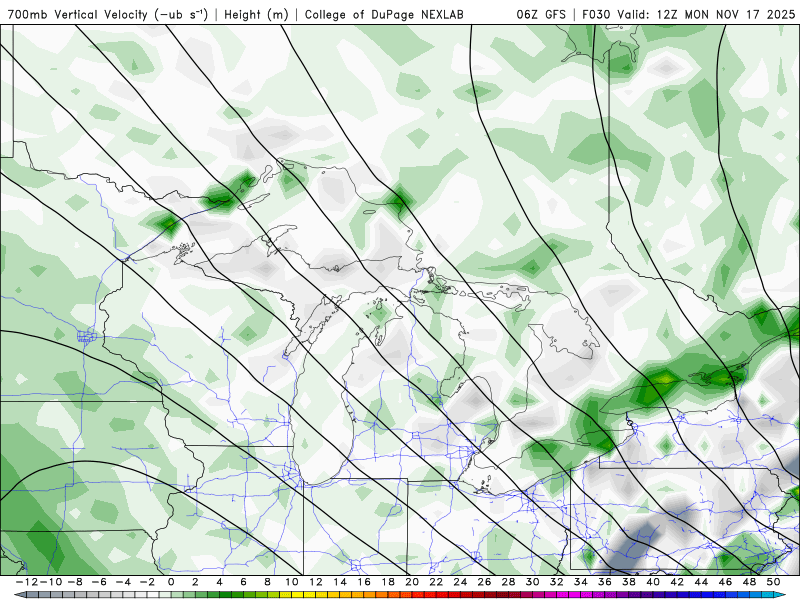The image size is (800, 600).
Task: Click the '-12' color scale label
Action: point(26,582)
